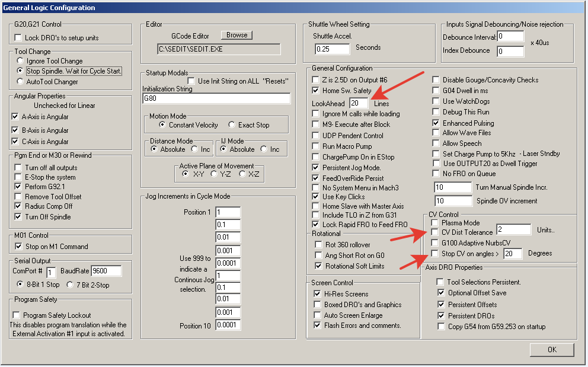Click Stop CV angle degrees field
The height and width of the screenshot is (367, 588).
pos(513,254)
